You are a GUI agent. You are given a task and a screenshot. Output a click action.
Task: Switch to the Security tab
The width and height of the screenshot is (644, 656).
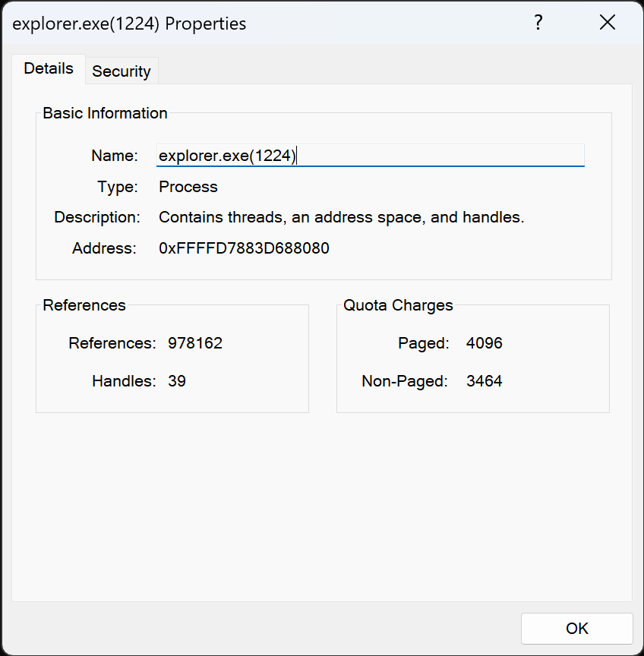coord(122,71)
